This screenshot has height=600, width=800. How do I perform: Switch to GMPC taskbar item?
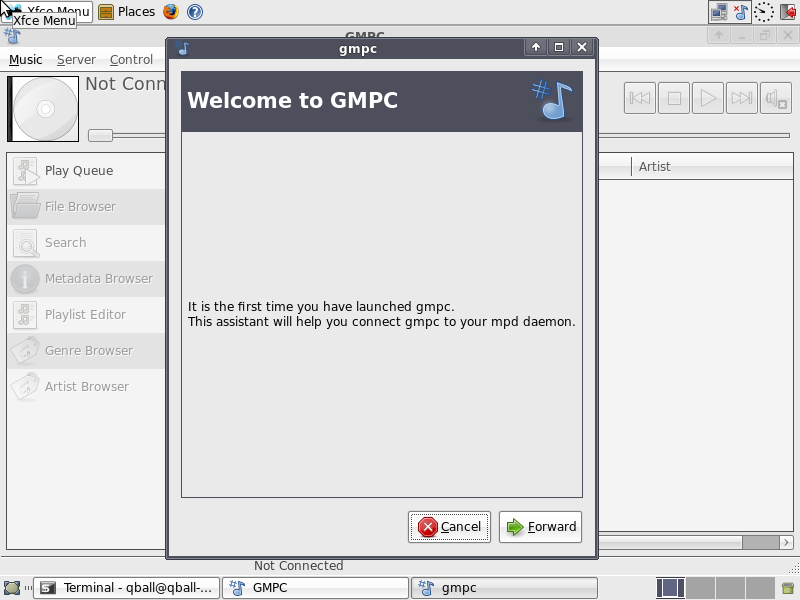click(315, 588)
